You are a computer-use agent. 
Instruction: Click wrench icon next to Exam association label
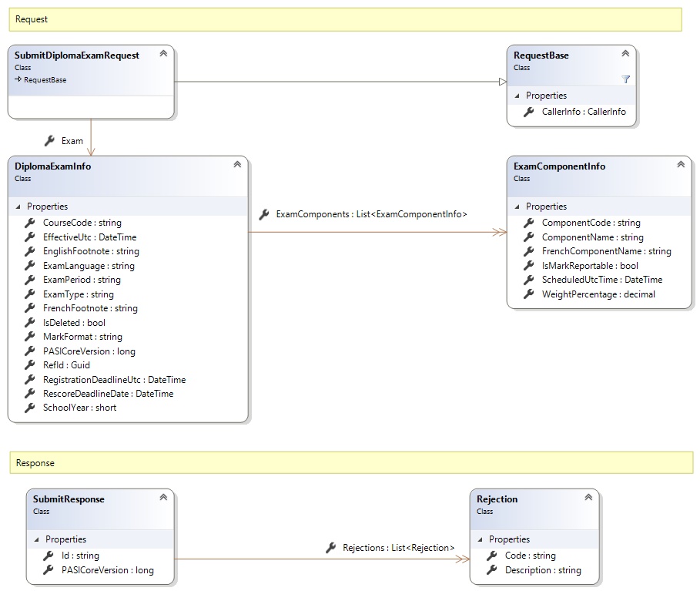coord(49,141)
